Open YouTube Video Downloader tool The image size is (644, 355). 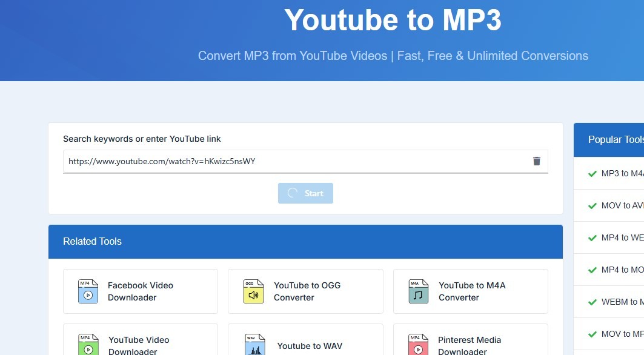pyautogui.click(x=141, y=340)
